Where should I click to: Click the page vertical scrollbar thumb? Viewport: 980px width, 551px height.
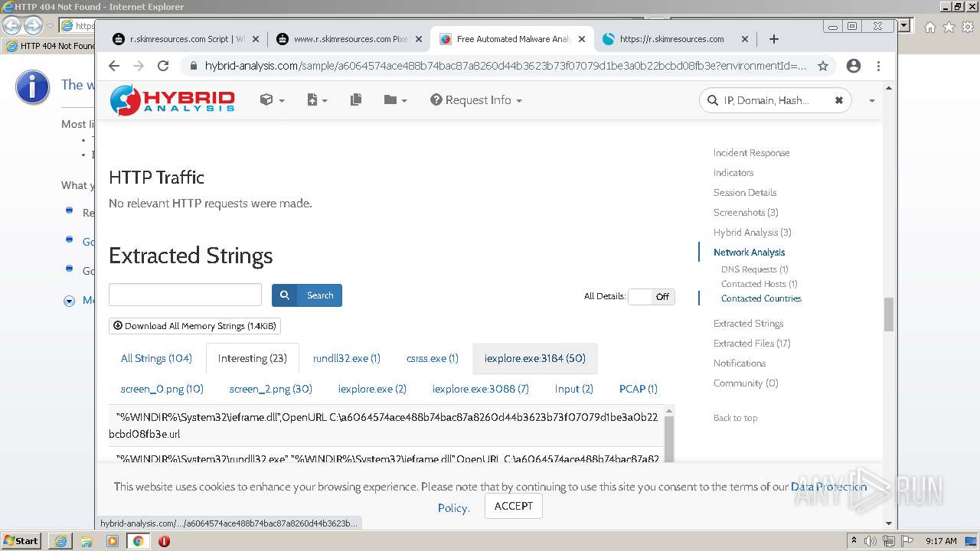point(889,315)
